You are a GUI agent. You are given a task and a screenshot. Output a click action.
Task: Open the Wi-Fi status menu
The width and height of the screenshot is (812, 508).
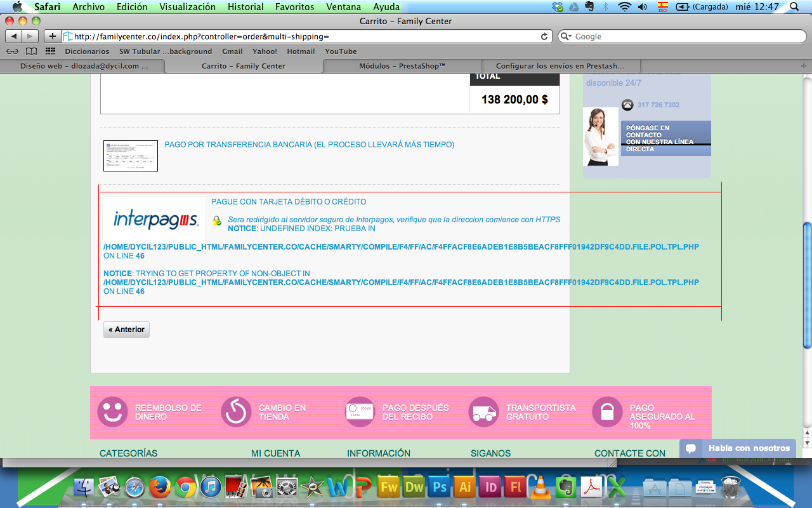(x=625, y=7)
